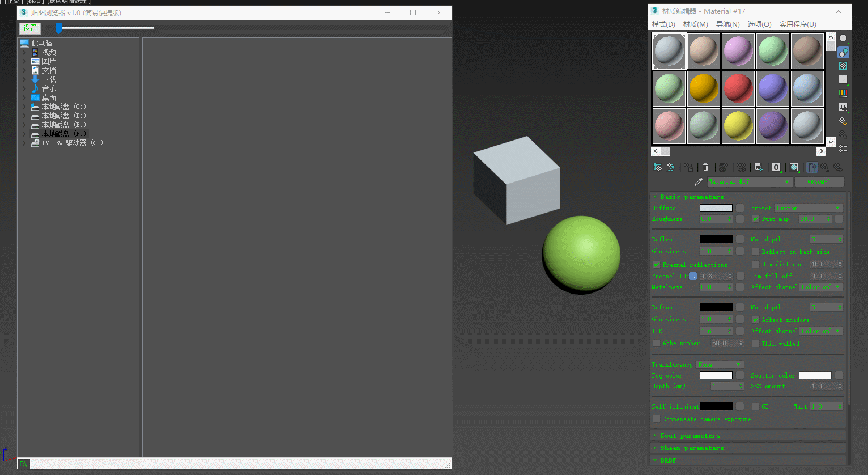The width and height of the screenshot is (868, 475).
Task: Toggle the checkered Background icon
Action: click(843, 66)
